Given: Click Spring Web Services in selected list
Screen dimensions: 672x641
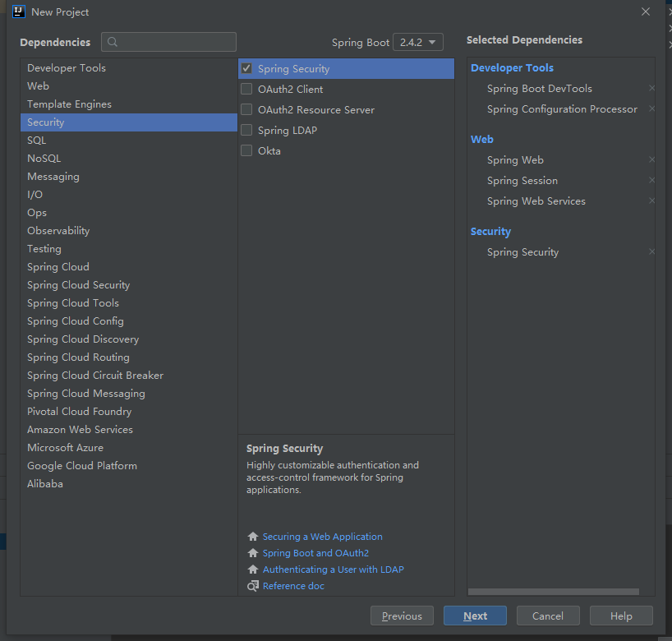Looking at the screenshot, I should (536, 201).
